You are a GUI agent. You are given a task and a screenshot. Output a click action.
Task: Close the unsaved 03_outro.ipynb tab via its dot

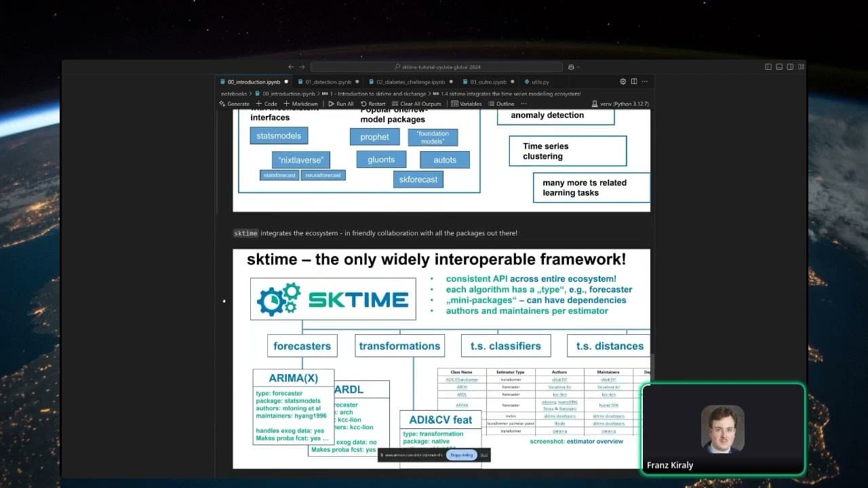pos(513,82)
